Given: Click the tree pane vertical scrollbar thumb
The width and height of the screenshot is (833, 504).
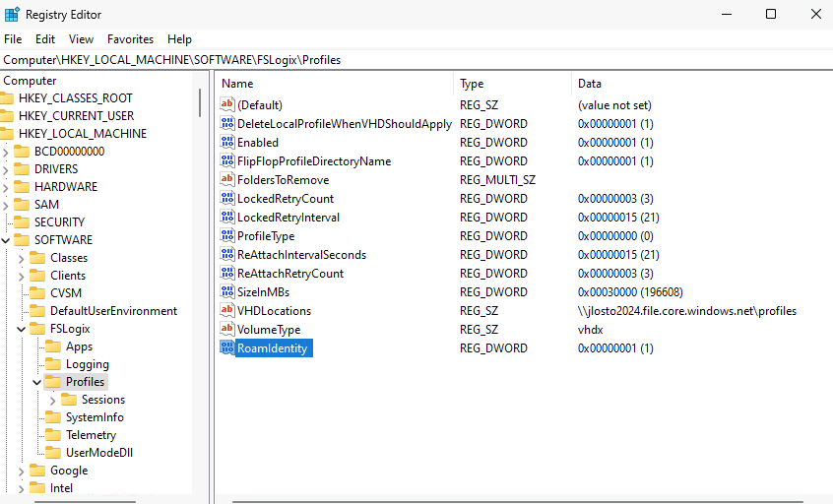Looking at the screenshot, I should click(200, 102).
